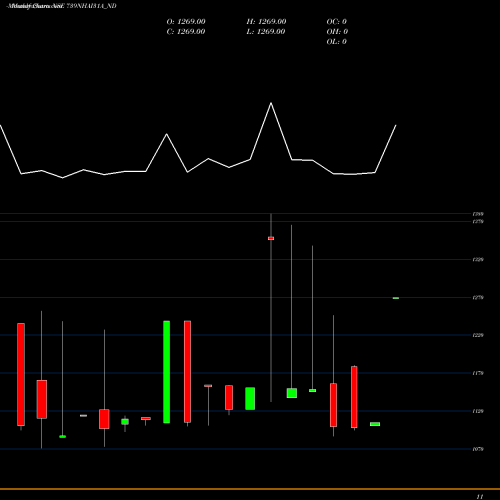
Task: Click the highest peak of the white line
Action: coord(271,103)
